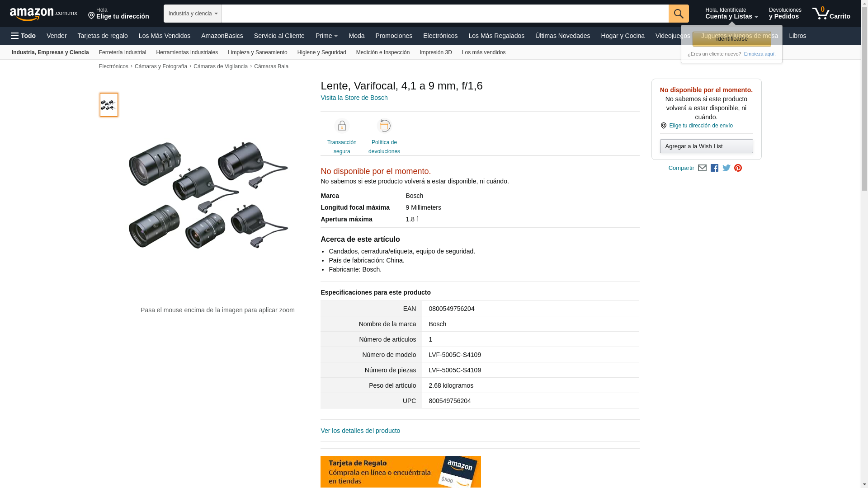
Task: Select the lens product thumbnail image
Action: click(108, 105)
